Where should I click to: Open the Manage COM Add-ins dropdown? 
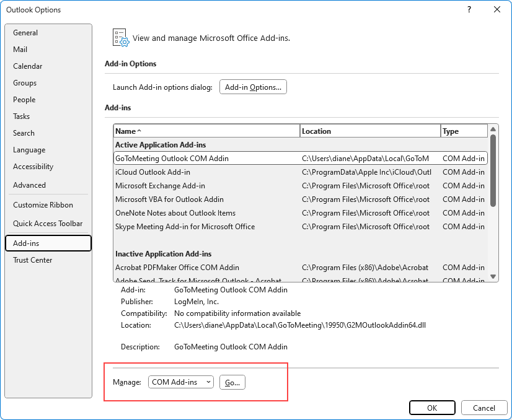(181, 382)
